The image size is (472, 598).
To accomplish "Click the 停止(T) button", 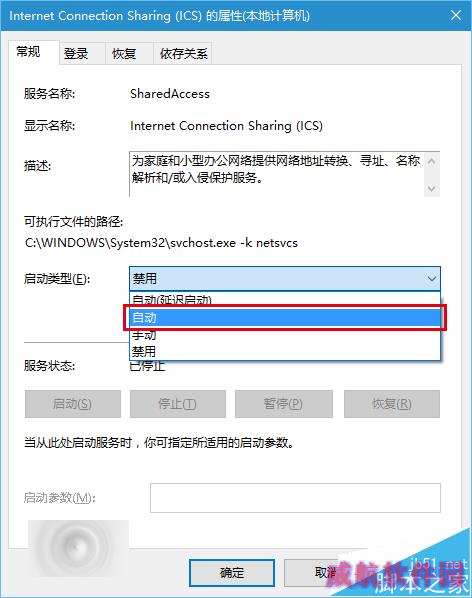I will tap(178, 404).
